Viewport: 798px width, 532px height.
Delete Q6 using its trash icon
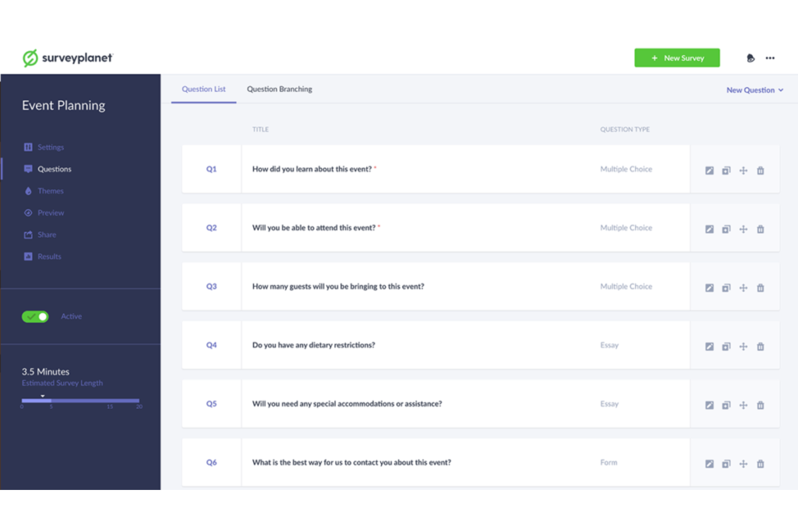point(760,463)
